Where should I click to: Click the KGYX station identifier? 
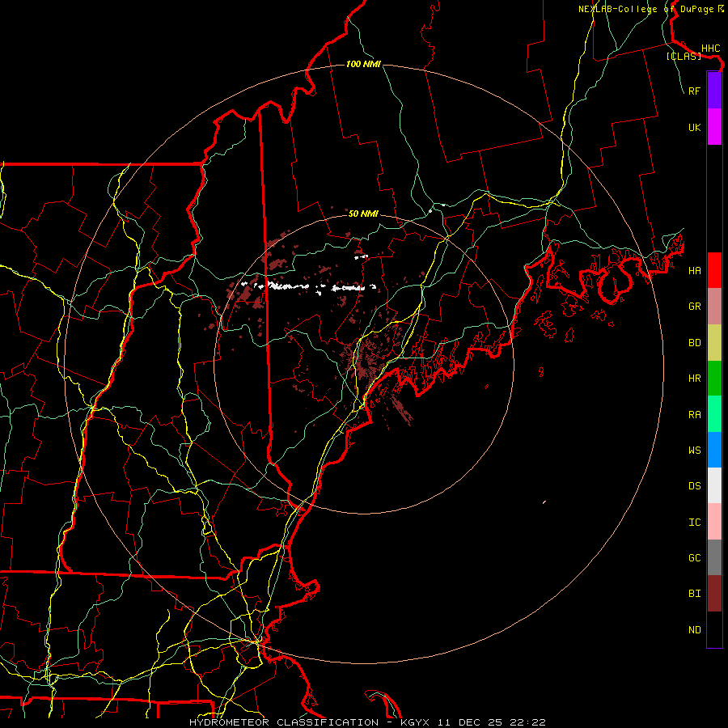415,722
